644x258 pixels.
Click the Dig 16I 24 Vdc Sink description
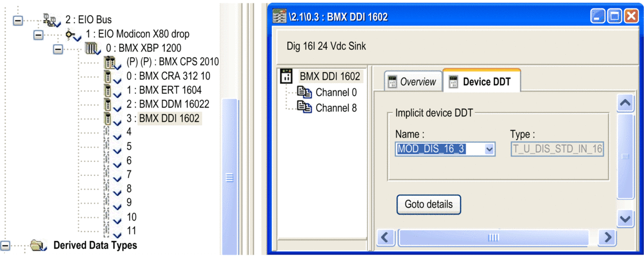point(326,46)
